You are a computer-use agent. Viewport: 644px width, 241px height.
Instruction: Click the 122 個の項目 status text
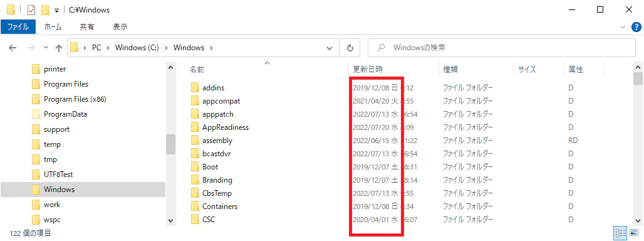coord(31,233)
